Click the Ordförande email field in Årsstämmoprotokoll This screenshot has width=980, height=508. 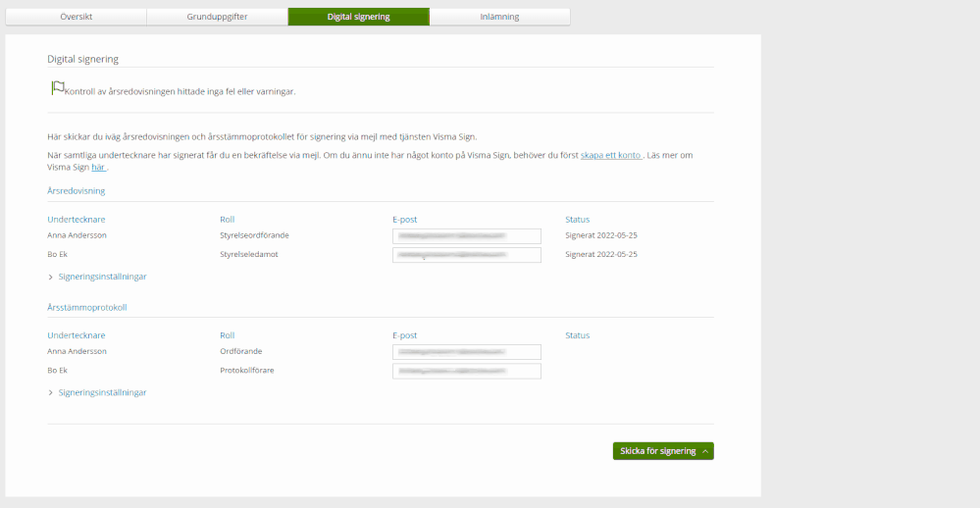(466, 352)
